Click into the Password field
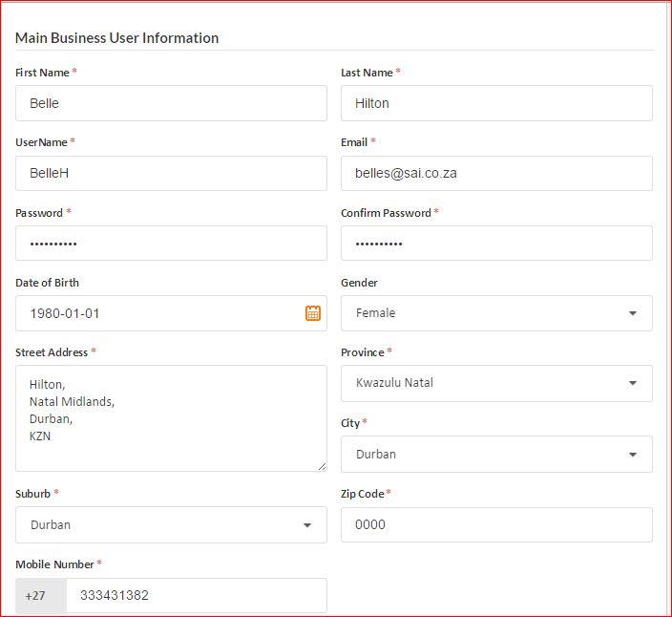This screenshot has width=672, height=617. click(x=171, y=244)
